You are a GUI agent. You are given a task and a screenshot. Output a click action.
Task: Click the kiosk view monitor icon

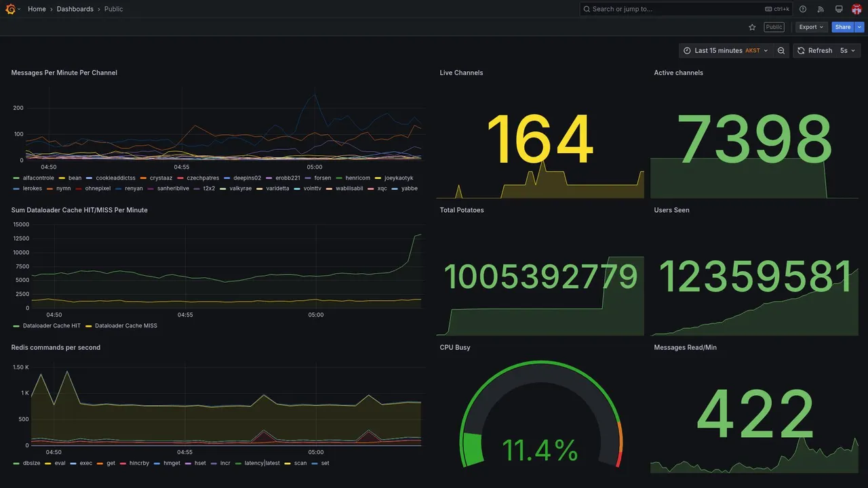(x=839, y=9)
